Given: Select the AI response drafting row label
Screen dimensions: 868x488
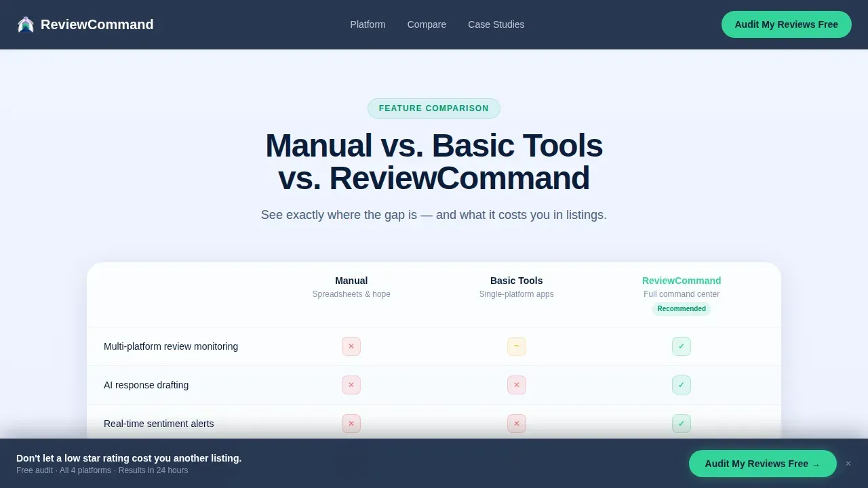Looking at the screenshot, I should (146, 385).
